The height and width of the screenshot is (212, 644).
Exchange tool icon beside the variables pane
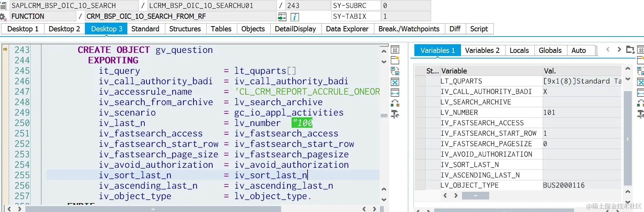(641, 103)
